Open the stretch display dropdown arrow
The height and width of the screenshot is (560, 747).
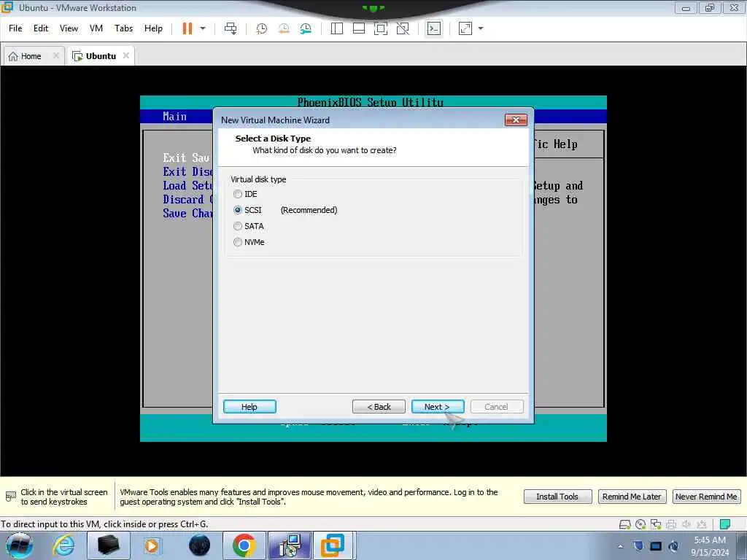pos(481,28)
